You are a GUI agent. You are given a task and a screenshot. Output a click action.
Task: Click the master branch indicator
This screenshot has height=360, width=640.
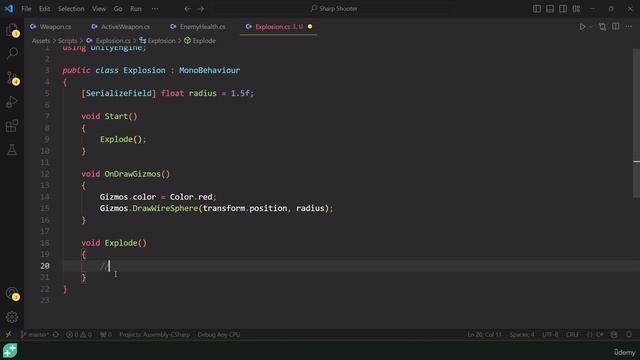(34, 334)
